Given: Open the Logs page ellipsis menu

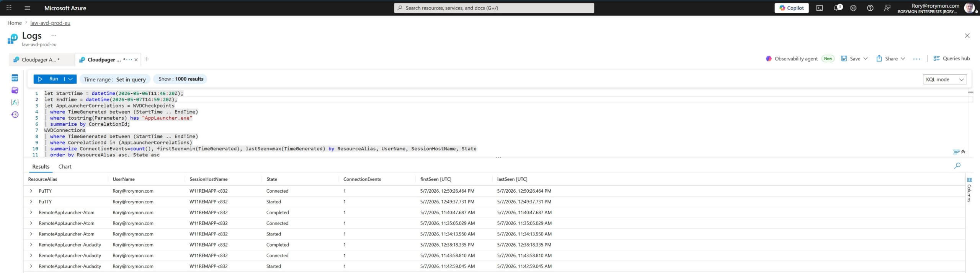Looking at the screenshot, I should click(x=54, y=36).
